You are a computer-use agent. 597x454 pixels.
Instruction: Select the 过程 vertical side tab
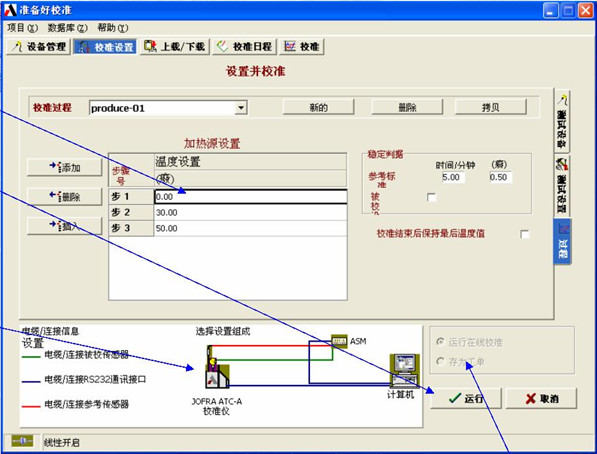[x=562, y=241]
